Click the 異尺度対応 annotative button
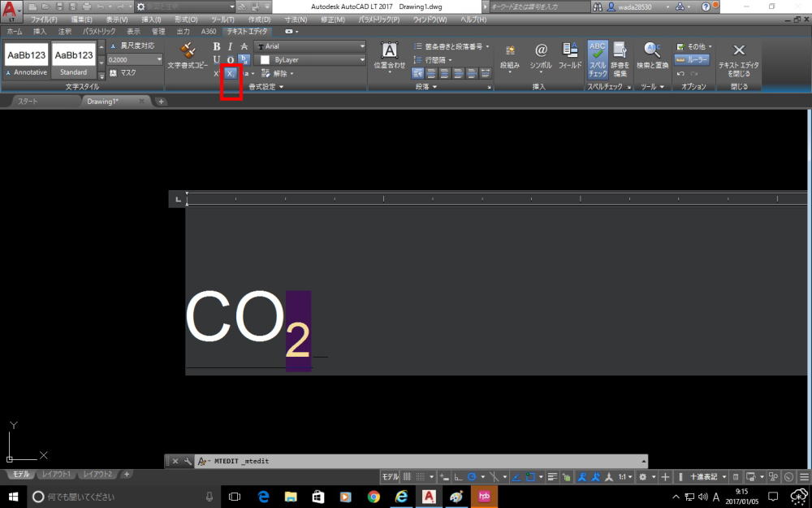Image resolution: width=812 pixels, height=508 pixels. pyautogui.click(x=132, y=46)
